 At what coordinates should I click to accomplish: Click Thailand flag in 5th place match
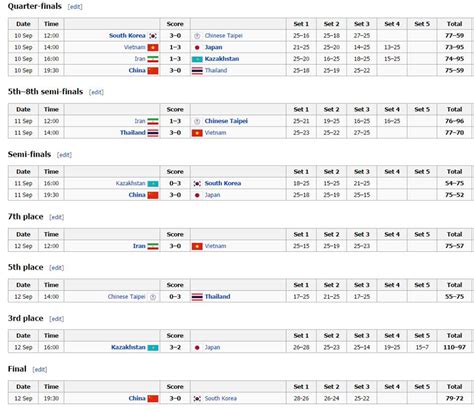[197, 297]
